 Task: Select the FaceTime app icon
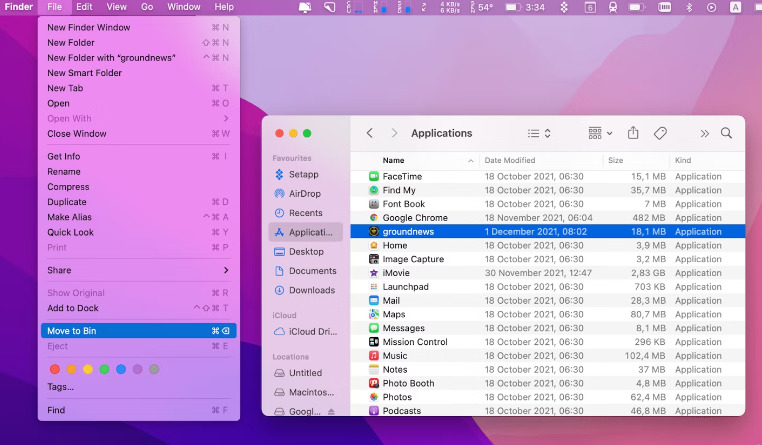tap(374, 176)
